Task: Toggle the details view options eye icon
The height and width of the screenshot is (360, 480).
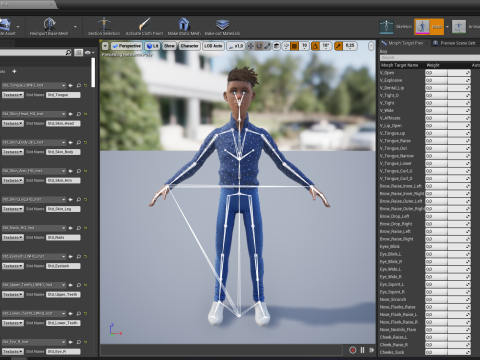Action: (x=89, y=53)
